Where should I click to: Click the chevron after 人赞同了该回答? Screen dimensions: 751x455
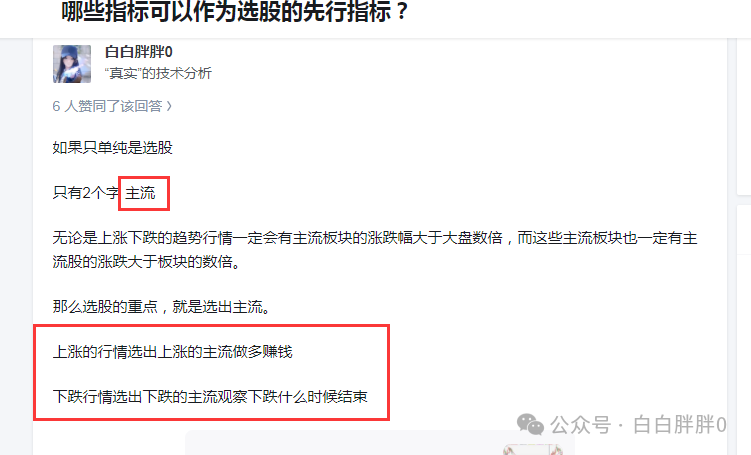tap(169, 106)
